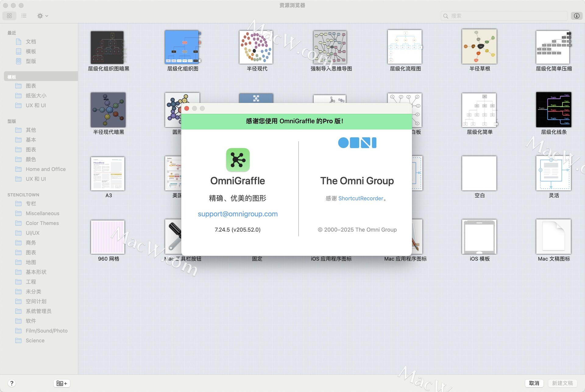Select the 层级化线条 template

click(x=554, y=110)
